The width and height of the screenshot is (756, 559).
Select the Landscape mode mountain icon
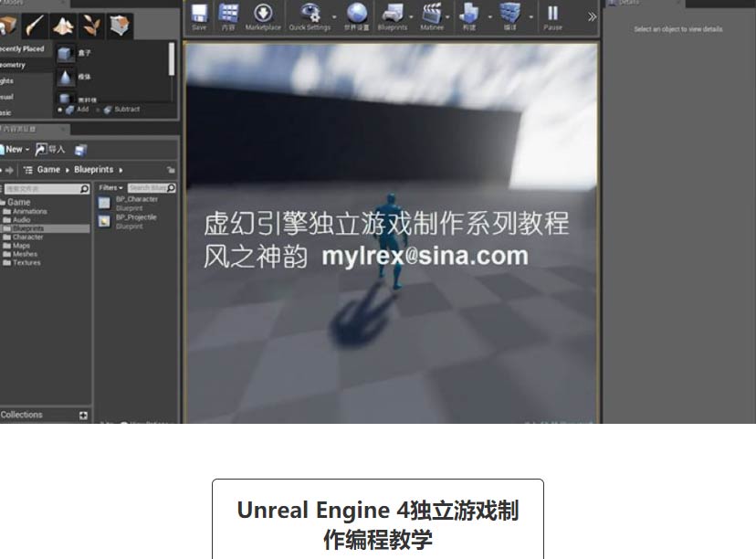63,26
